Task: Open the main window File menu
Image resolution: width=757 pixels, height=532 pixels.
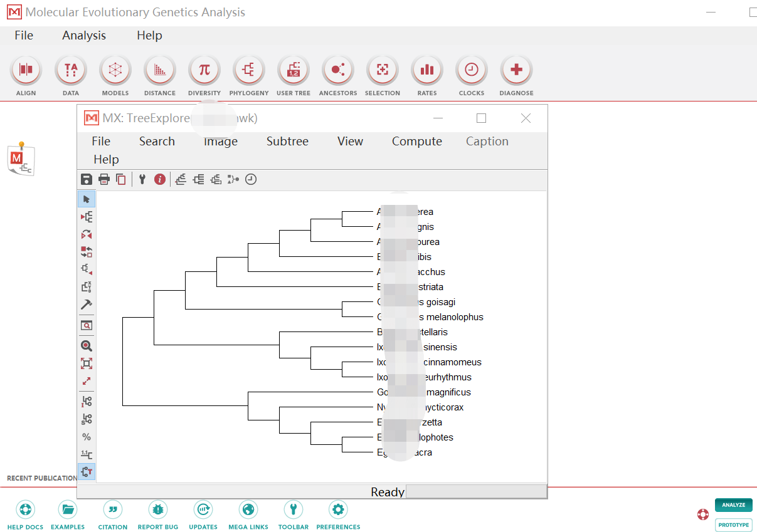Action: (x=24, y=36)
